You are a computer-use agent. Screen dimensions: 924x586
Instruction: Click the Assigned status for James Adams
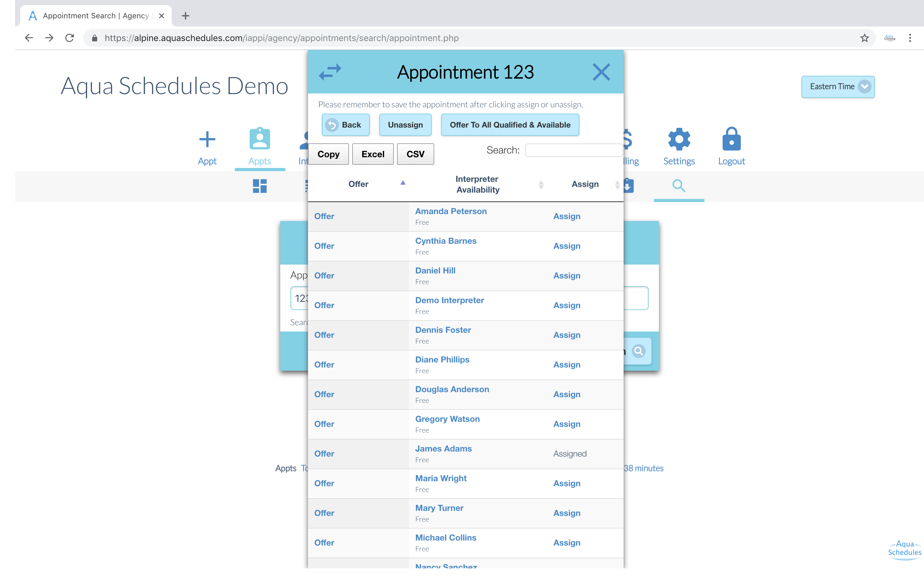pos(570,453)
